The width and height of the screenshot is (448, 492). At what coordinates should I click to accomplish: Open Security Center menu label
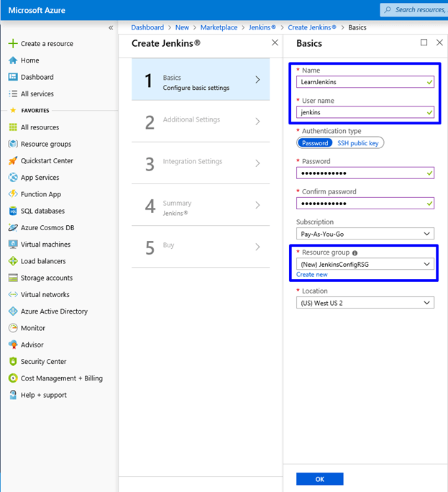[x=43, y=362]
